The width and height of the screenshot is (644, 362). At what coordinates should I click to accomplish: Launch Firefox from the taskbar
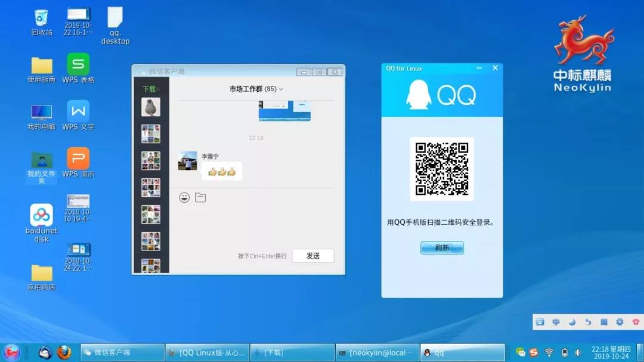click(64, 352)
